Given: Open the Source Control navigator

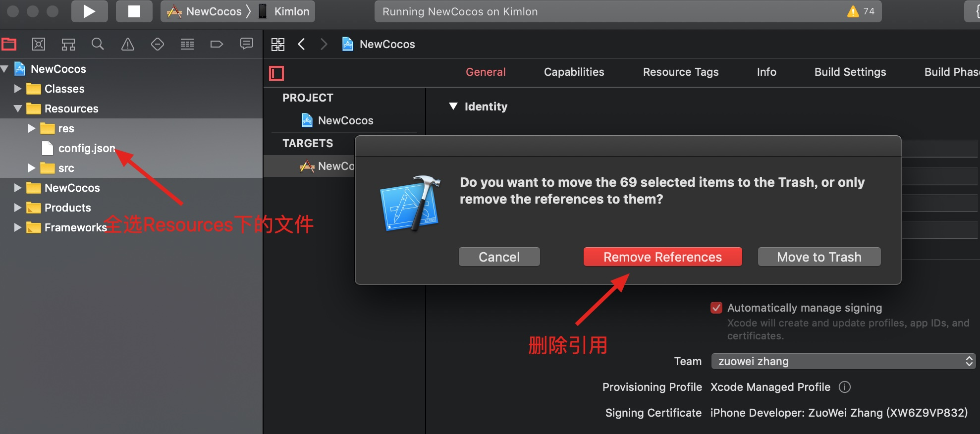Looking at the screenshot, I should (39, 44).
